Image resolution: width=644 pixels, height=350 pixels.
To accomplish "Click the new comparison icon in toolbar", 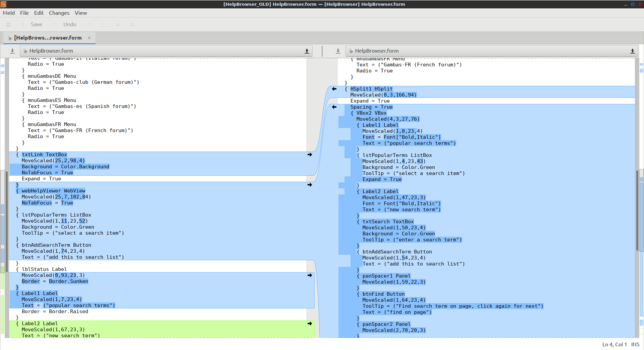I will (8, 24).
